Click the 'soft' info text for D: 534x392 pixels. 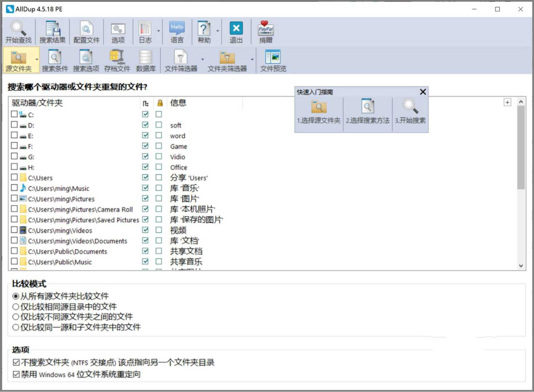point(175,125)
